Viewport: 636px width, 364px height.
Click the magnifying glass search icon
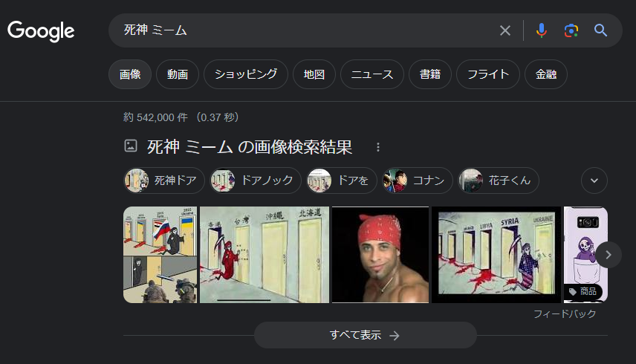pyautogui.click(x=601, y=30)
